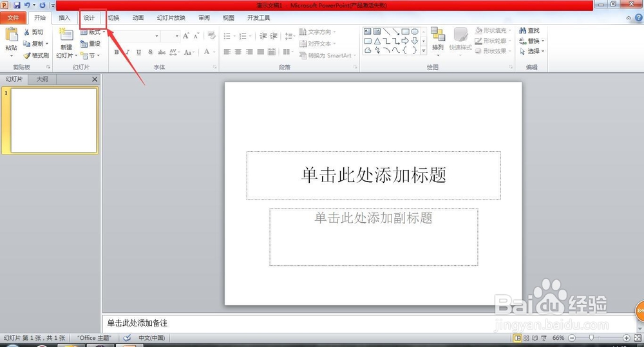Pick the right block arrow shape
This screenshot has height=347, width=644.
pos(405,41)
